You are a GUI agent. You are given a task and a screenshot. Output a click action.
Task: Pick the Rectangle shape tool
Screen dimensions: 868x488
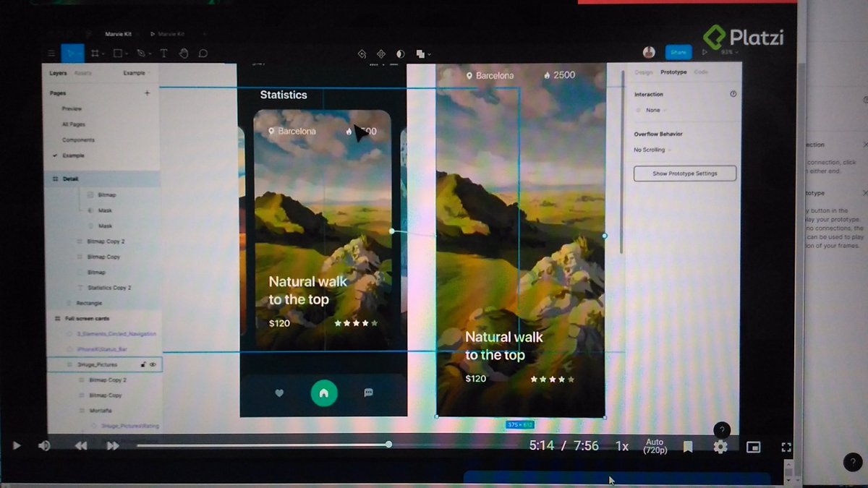[x=118, y=53]
